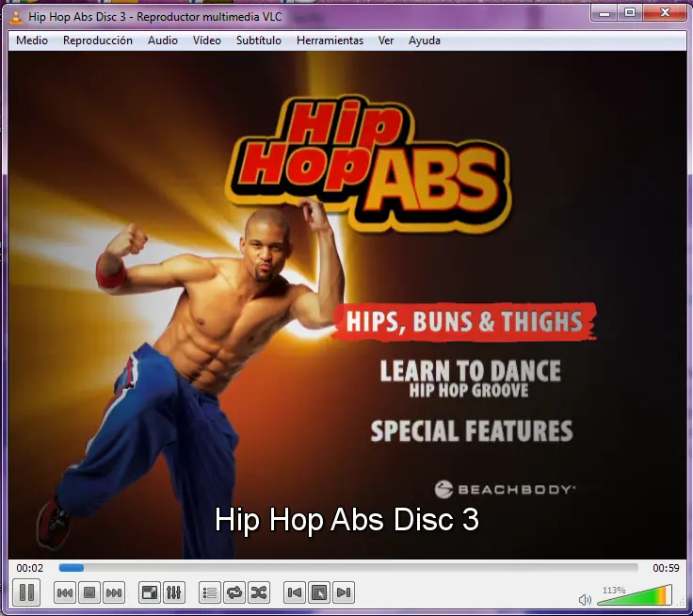The height and width of the screenshot is (616, 693).
Task: Select Special Features DVD menu option
Action: coord(472,431)
